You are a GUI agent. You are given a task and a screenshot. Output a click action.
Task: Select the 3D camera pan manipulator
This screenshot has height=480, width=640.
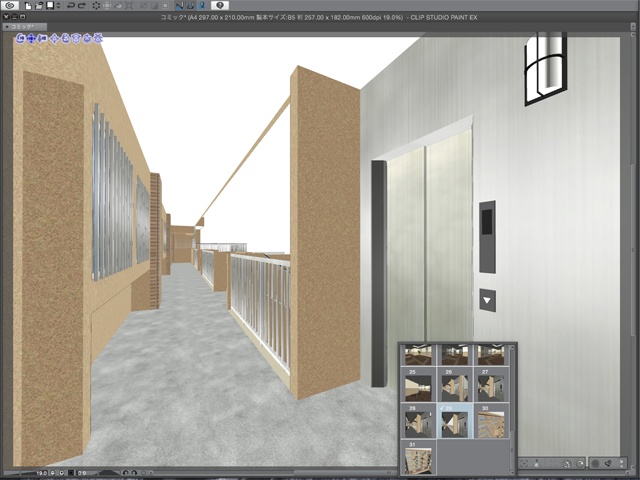coord(31,39)
